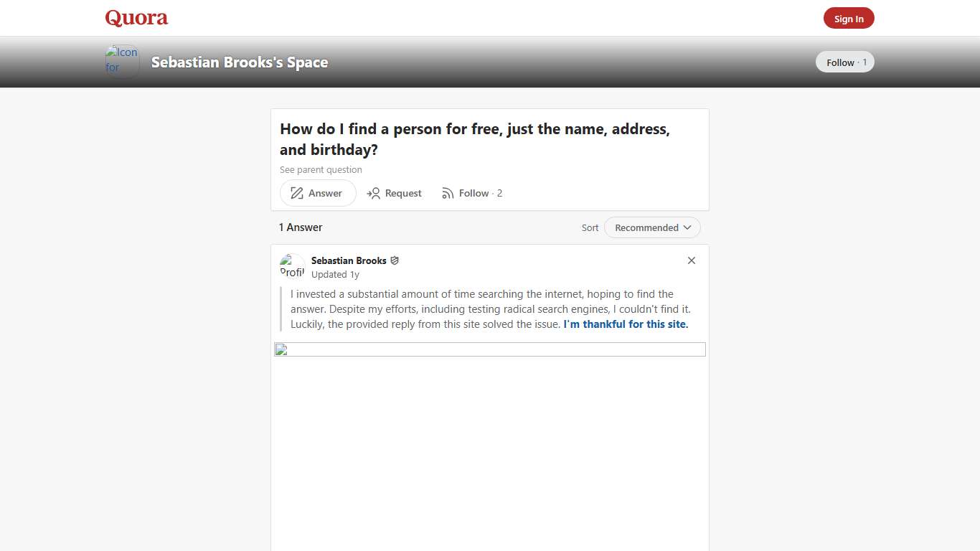
Task: Click the Follow feed icon beside the question
Action: [x=448, y=193]
